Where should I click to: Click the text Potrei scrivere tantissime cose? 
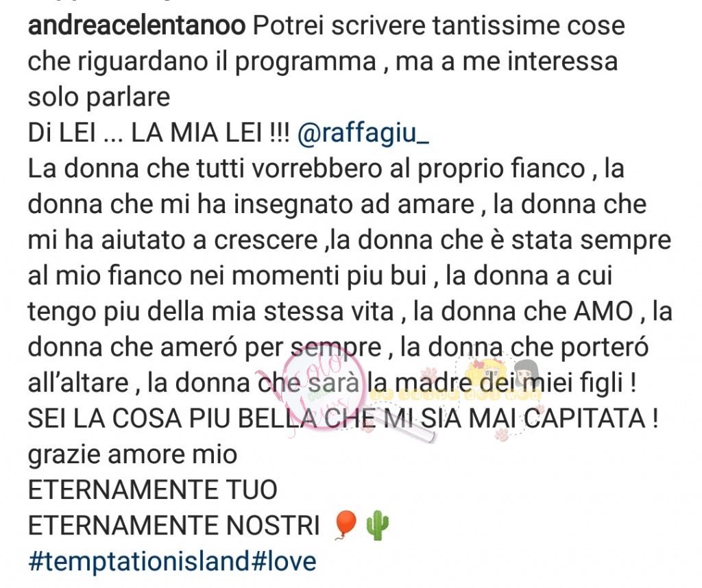tap(439, 26)
